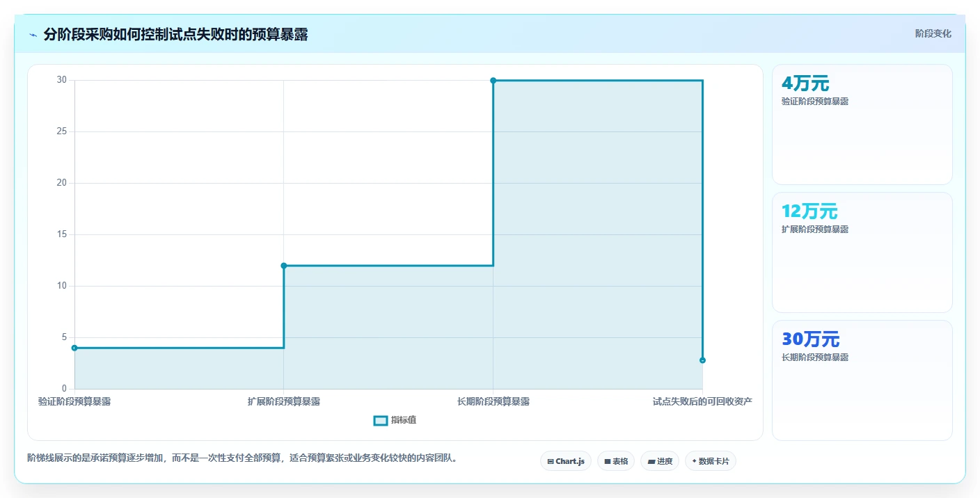This screenshot has width=980, height=498.
Task: Click the 表格 tag button
Action: pyautogui.click(x=615, y=461)
